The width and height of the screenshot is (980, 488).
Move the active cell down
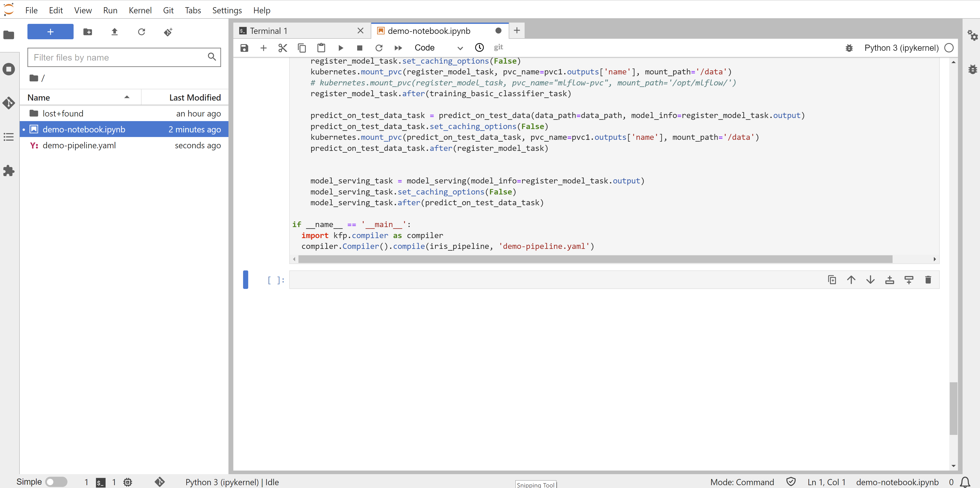[871, 280]
